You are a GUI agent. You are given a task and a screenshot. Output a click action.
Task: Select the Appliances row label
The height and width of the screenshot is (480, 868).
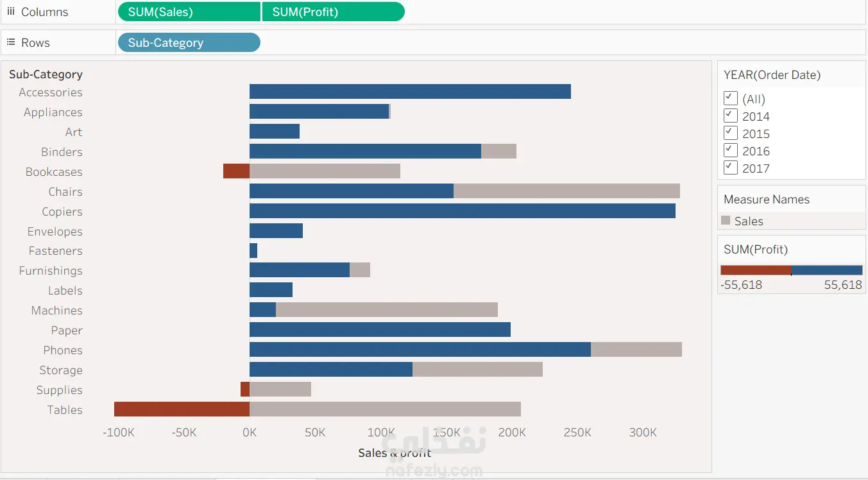pyautogui.click(x=53, y=112)
